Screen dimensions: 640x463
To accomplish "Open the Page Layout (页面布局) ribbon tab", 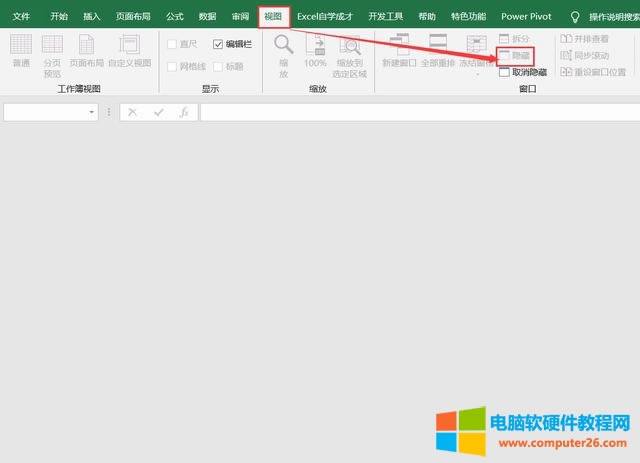I will tap(133, 17).
